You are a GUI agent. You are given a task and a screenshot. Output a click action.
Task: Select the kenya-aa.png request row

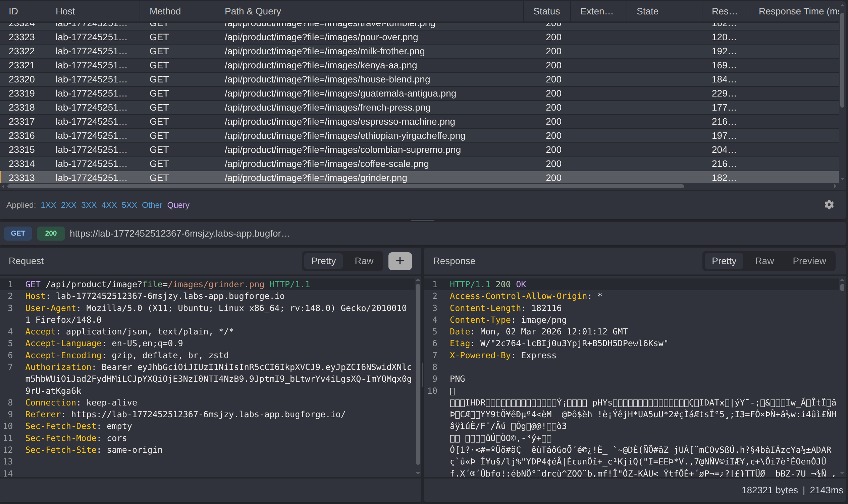pyautogui.click(x=320, y=65)
